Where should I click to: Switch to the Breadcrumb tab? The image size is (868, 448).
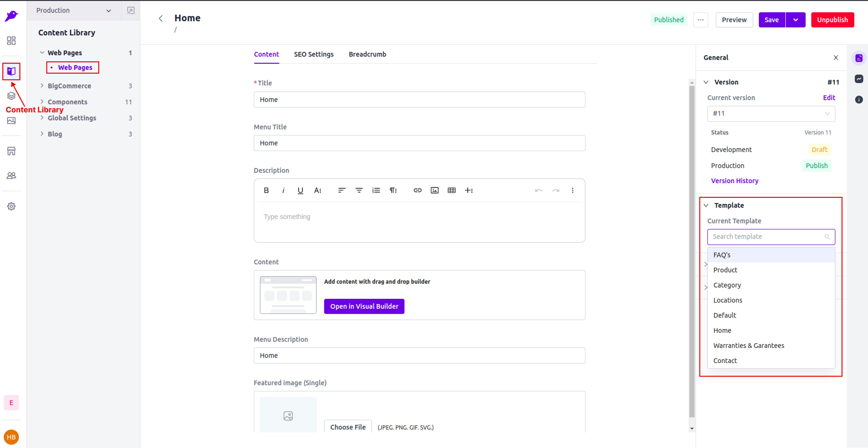point(367,55)
